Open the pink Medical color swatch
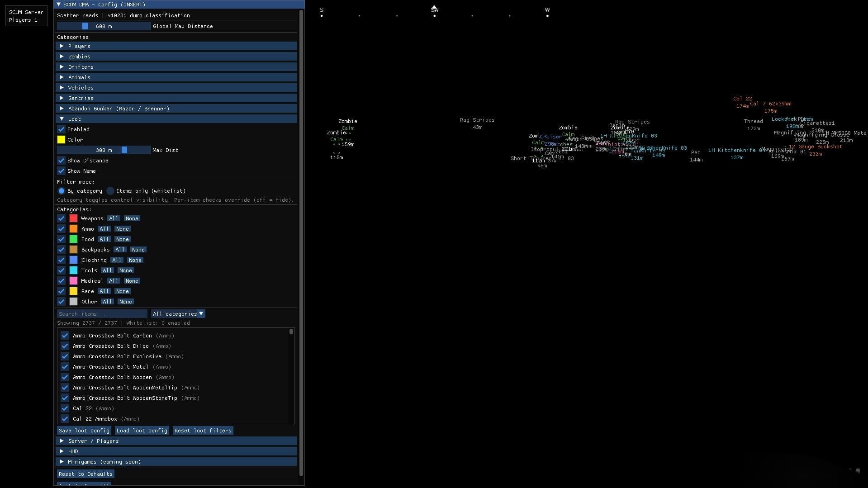Image resolution: width=868 pixels, height=488 pixels. click(x=73, y=281)
